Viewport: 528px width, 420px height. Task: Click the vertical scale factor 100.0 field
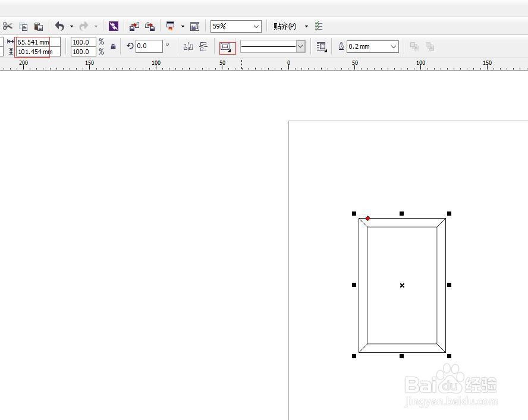point(83,52)
